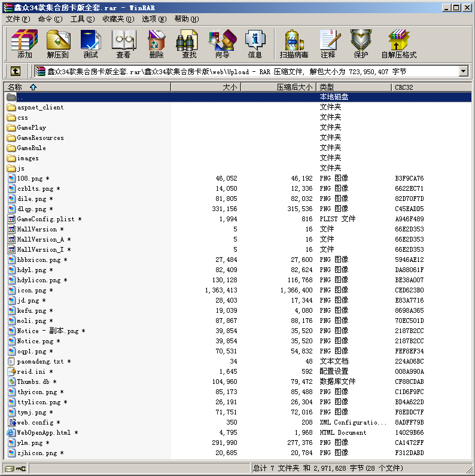Go up one folder level button
Image resolution: width=475 pixels, height=476 pixels.
point(15,71)
